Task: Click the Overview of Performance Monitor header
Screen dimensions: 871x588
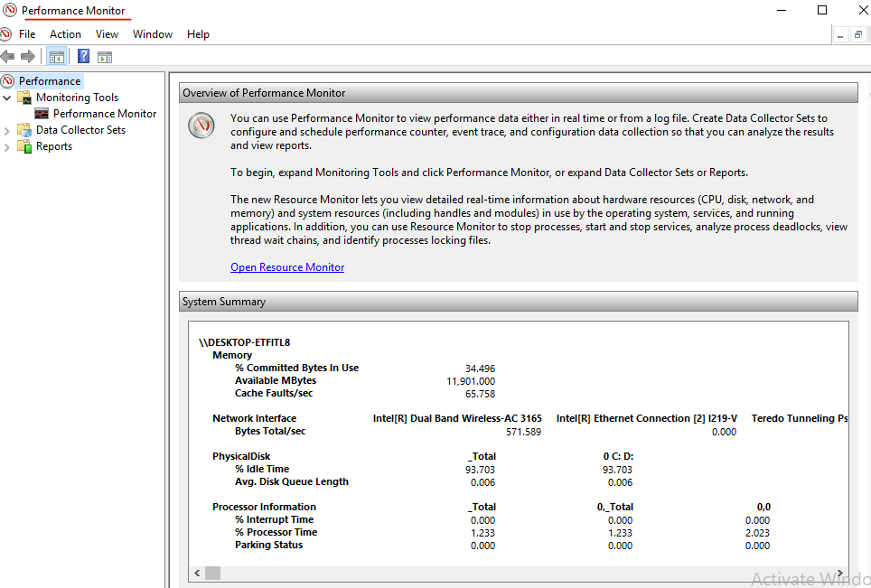Action: pos(519,93)
